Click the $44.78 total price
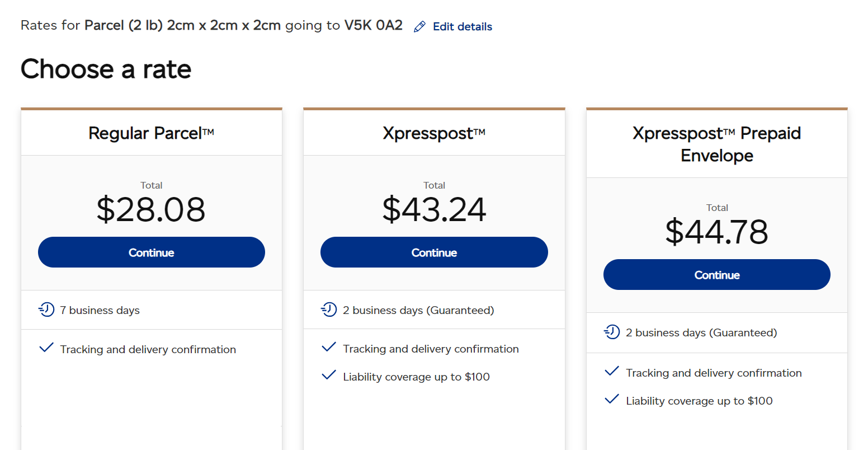The image size is (868, 450). point(716,232)
